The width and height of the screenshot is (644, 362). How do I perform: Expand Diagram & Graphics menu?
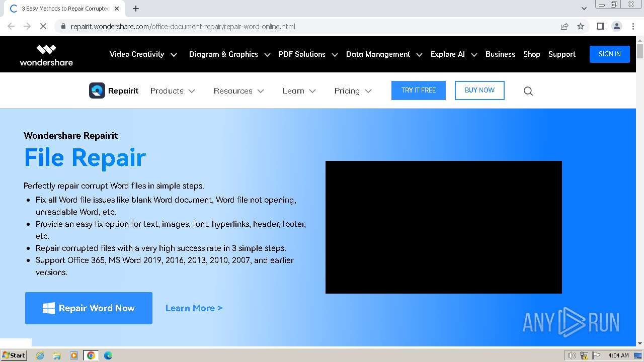pyautogui.click(x=229, y=54)
